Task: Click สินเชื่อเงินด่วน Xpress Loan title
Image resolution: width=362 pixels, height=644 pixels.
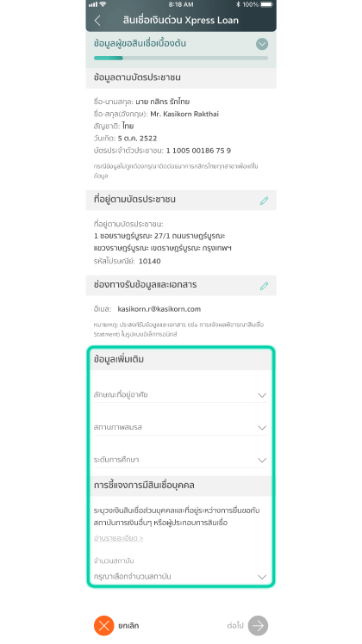Action: pos(181,20)
